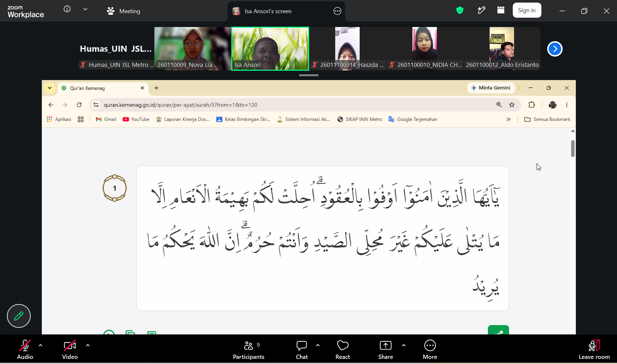Close the Qur'an Kemenag browser tab
The width and height of the screenshot is (617, 364).
pyautogui.click(x=142, y=88)
